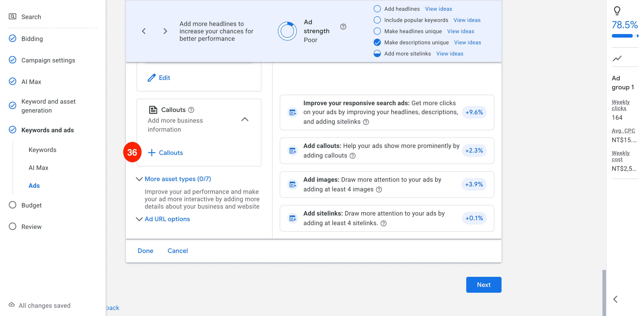Image resolution: width=644 pixels, height=316 pixels.
Task: Click the Bidding step checkmark icon
Action: 13,38
